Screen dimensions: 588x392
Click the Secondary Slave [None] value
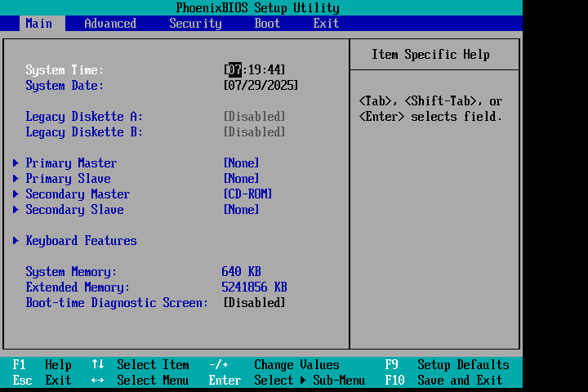click(x=241, y=210)
